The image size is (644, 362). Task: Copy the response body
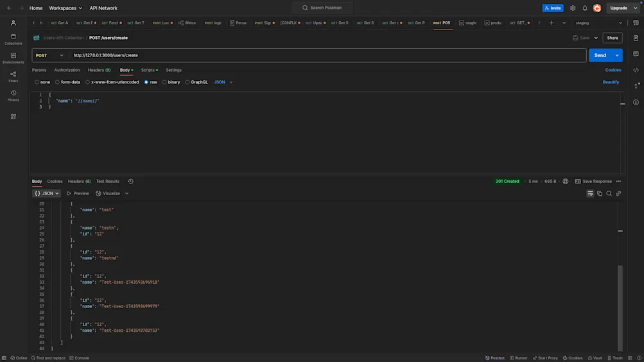[600, 193]
